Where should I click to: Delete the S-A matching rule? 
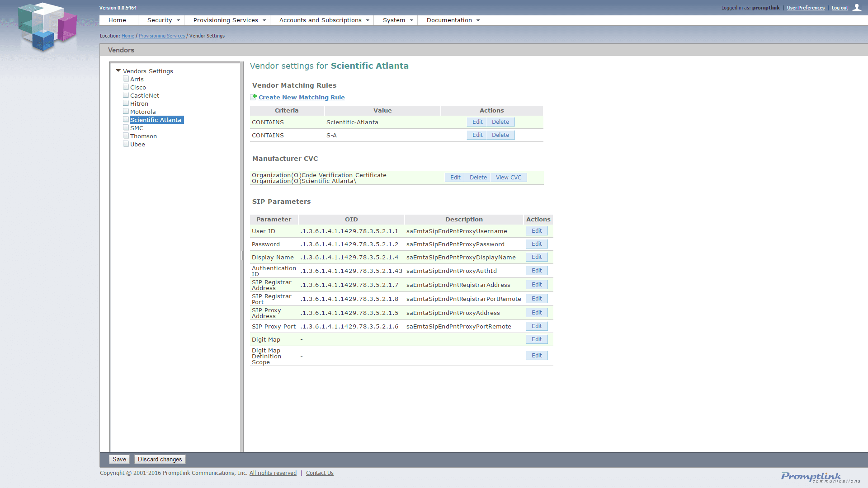[x=500, y=135]
